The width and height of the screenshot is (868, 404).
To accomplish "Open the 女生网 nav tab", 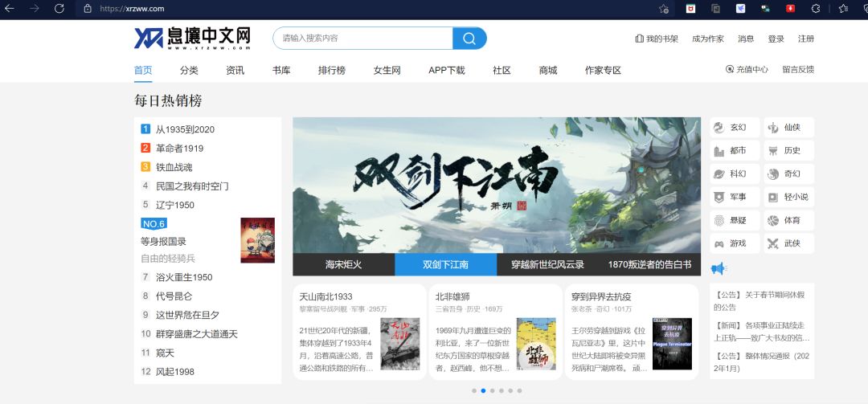I will (387, 71).
